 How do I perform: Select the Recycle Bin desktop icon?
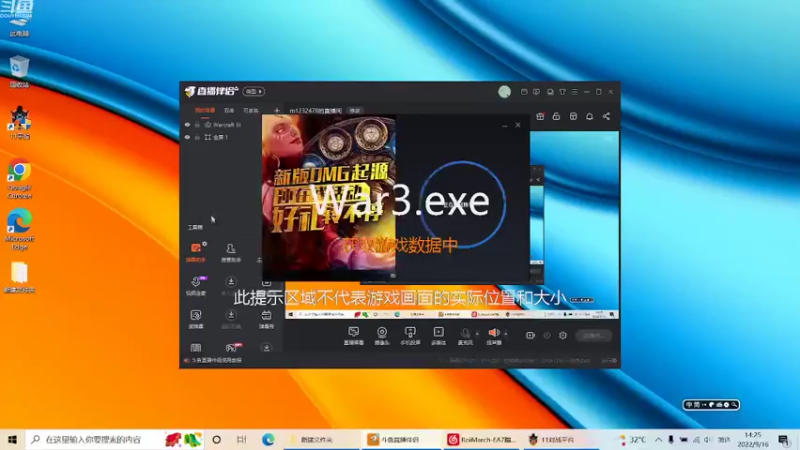pos(19,71)
